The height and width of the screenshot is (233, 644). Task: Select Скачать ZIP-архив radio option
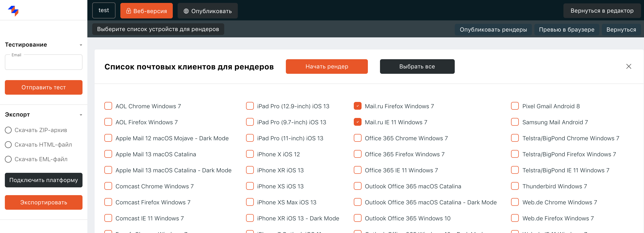click(x=8, y=130)
